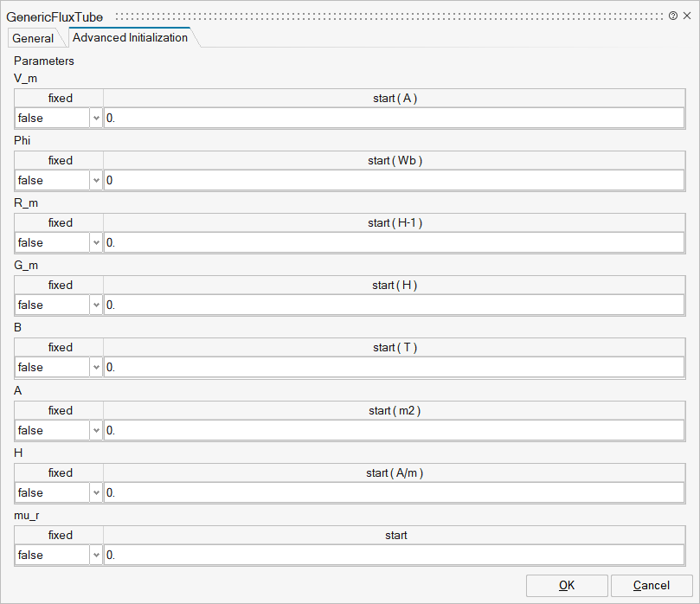Select the B start (T) input
Image resolution: width=700 pixels, height=604 pixels.
click(x=395, y=368)
